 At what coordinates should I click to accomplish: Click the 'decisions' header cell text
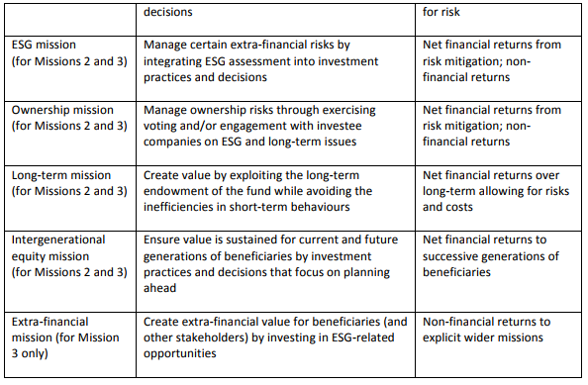pos(168,12)
